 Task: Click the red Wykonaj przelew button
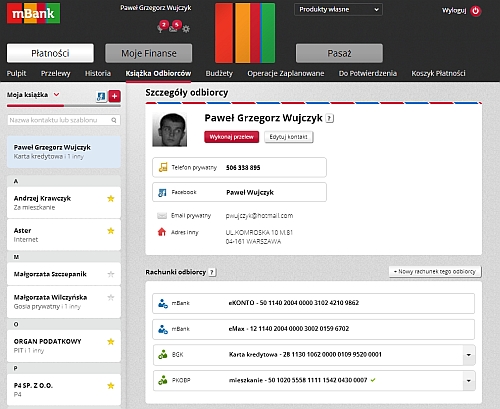click(232, 137)
